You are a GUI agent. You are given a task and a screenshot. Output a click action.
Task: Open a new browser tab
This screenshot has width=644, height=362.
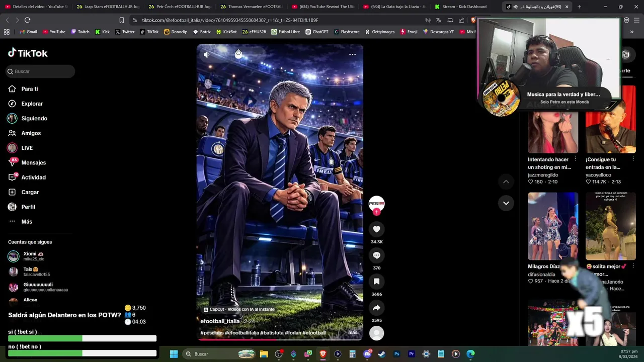click(579, 7)
